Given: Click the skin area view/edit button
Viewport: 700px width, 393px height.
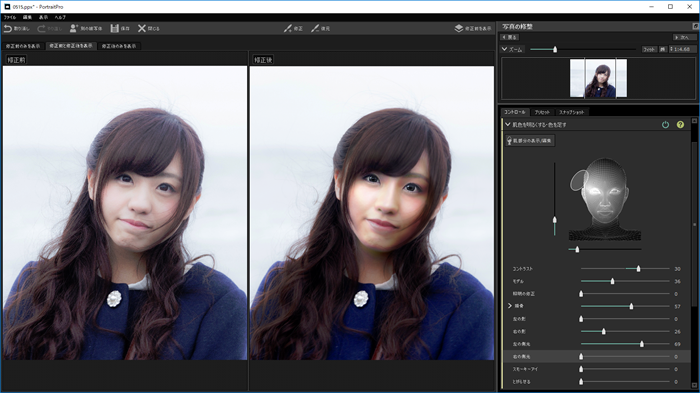Looking at the screenshot, I should coord(530,141).
